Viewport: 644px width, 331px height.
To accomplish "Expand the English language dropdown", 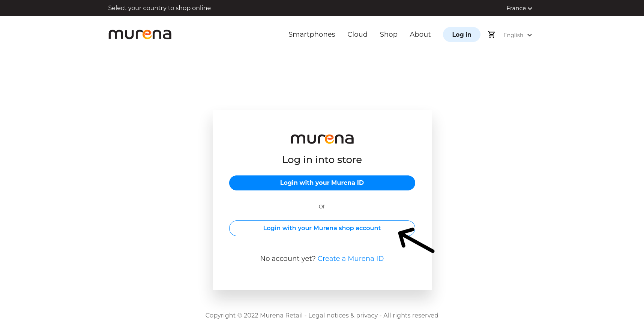I will (x=513, y=35).
